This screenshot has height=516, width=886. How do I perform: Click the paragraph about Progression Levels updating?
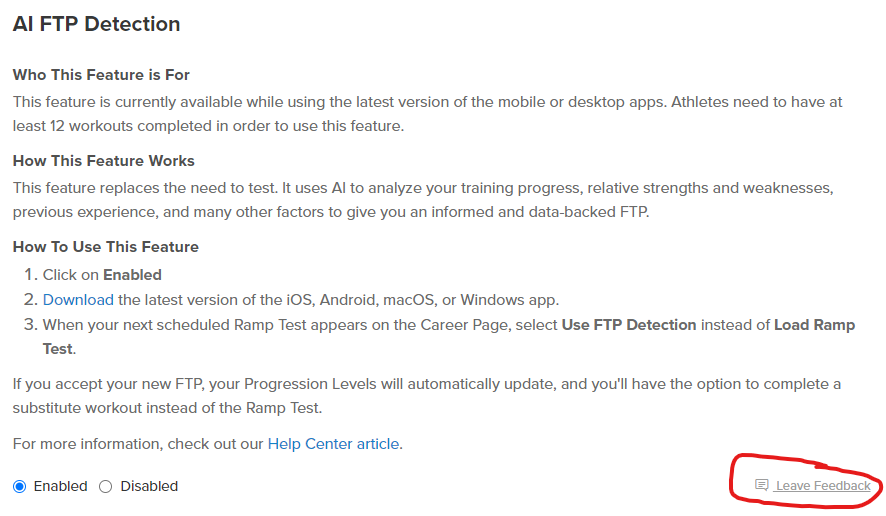427,396
